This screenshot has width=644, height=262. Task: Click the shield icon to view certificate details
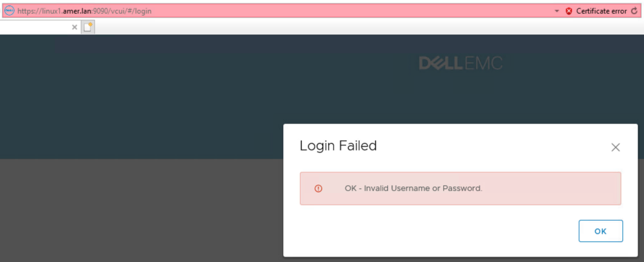tap(568, 11)
